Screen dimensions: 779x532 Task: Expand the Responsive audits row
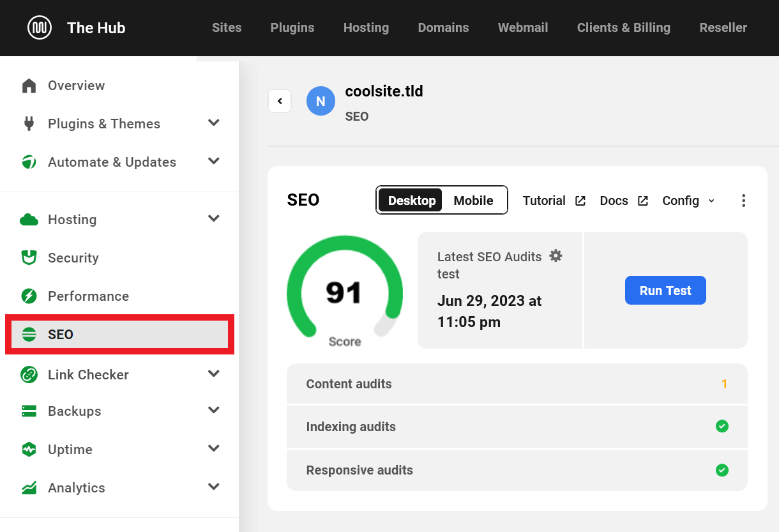click(x=517, y=470)
